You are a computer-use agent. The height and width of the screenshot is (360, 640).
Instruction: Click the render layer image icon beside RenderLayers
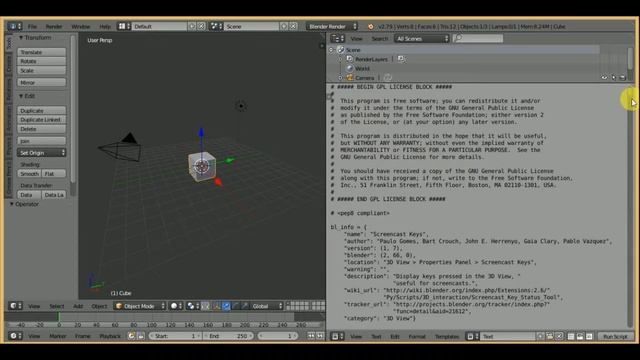(x=401, y=59)
